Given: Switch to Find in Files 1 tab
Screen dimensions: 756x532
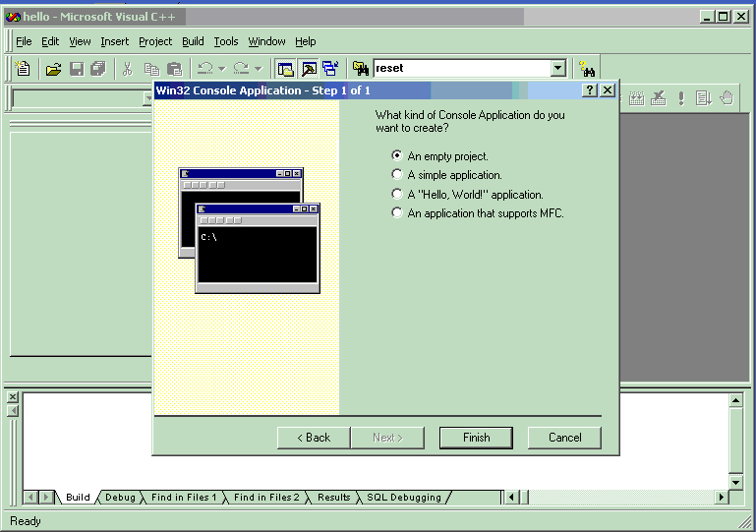Looking at the screenshot, I should pyautogui.click(x=184, y=498).
